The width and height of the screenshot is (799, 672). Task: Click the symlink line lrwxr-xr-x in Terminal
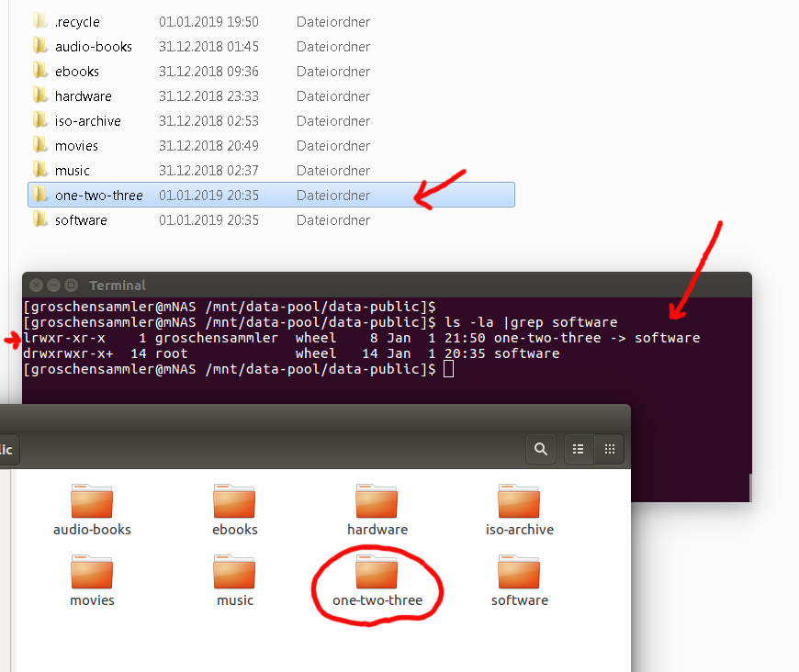362,338
